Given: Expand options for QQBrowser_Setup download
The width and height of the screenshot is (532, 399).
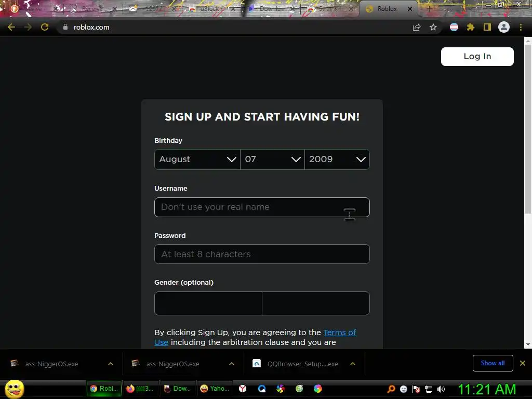Looking at the screenshot, I should coord(353,364).
